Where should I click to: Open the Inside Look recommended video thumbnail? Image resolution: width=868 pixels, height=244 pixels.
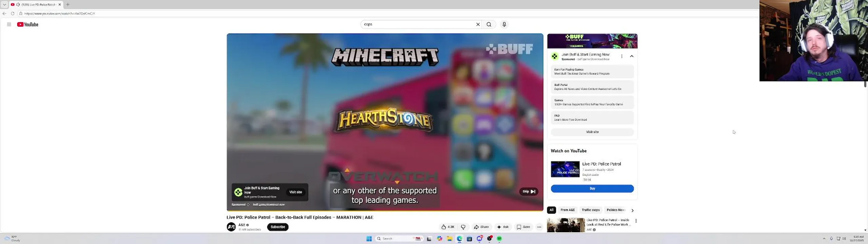click(x=566, y=225)
